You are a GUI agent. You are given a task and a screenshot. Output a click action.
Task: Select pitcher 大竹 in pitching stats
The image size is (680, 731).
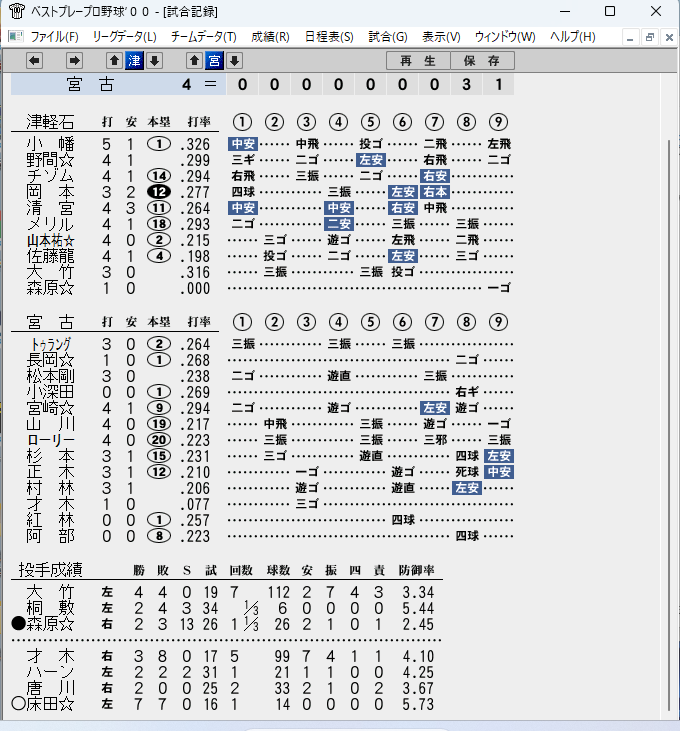coord(50,592)
